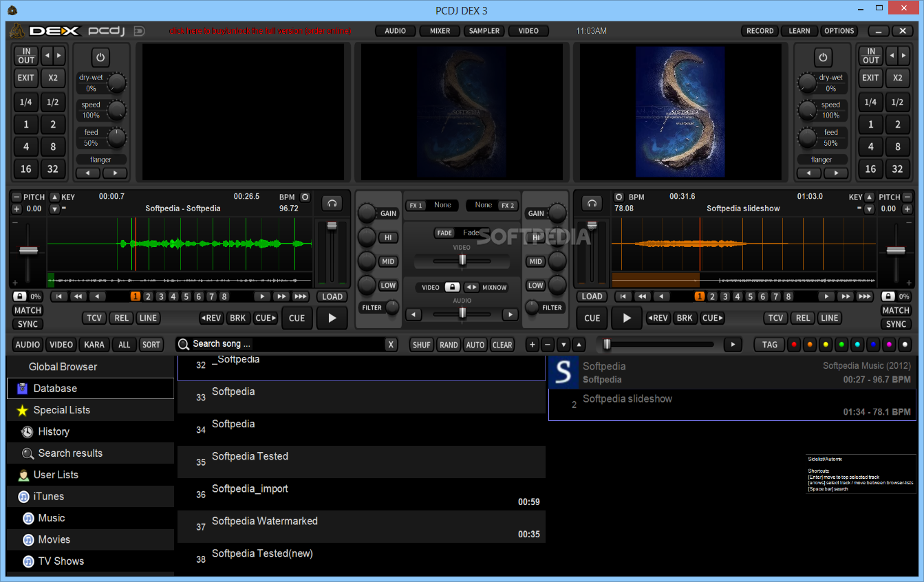924x582 pixels.
Task: Play the preview player
Action: point(733,345)
